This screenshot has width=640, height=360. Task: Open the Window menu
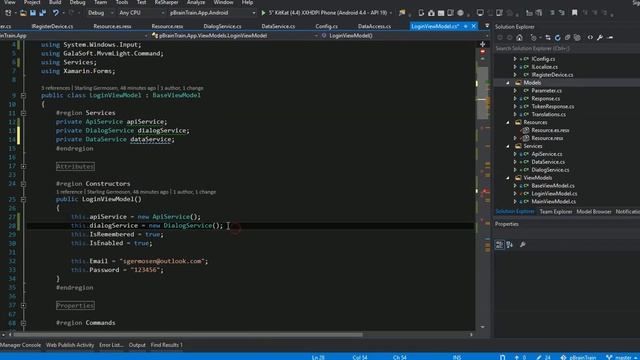[223, 2]
